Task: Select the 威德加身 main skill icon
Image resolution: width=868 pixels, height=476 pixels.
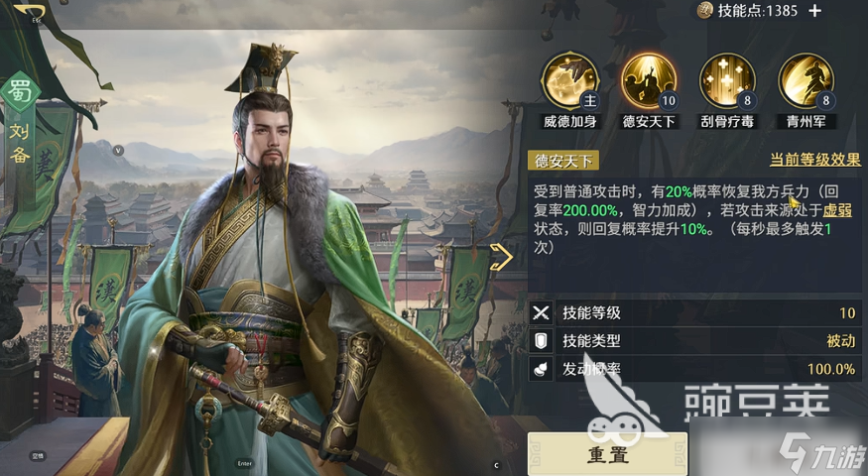Action: 570,81
